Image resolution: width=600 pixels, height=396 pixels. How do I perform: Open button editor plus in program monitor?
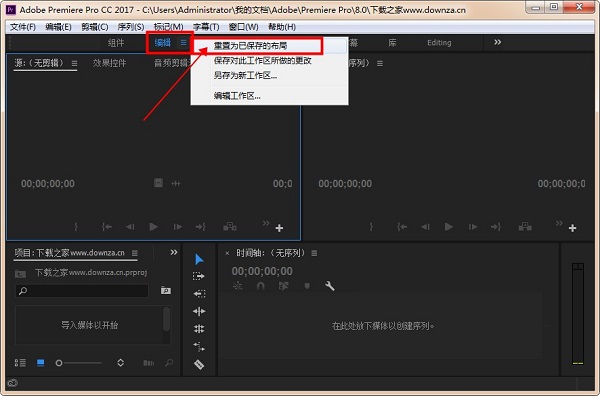pos(572,228)
